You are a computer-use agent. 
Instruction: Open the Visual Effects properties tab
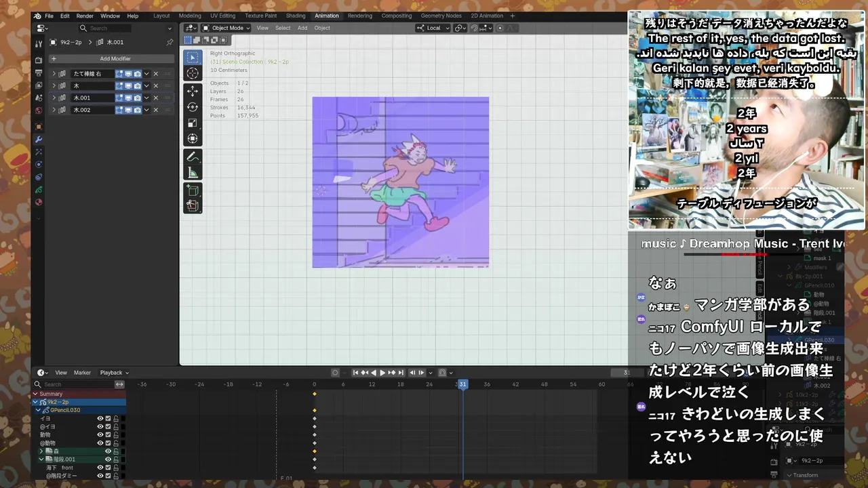pos(39,152)
